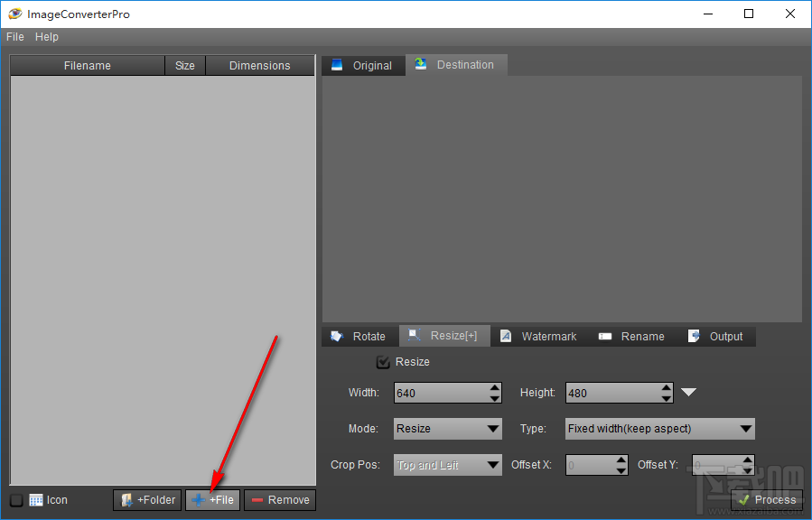The image size is (812, 520).
Task: Click the Resize[+] tab icon
Action: click(x=413, y=336)
